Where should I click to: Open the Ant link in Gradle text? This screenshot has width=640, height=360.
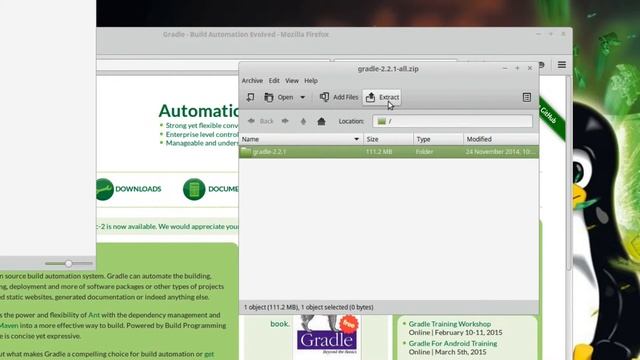pyautogui.click(x=94, y=315)
